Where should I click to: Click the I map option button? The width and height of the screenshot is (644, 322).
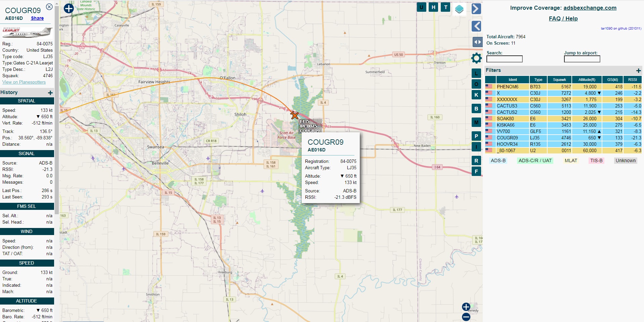click(476, 147)
